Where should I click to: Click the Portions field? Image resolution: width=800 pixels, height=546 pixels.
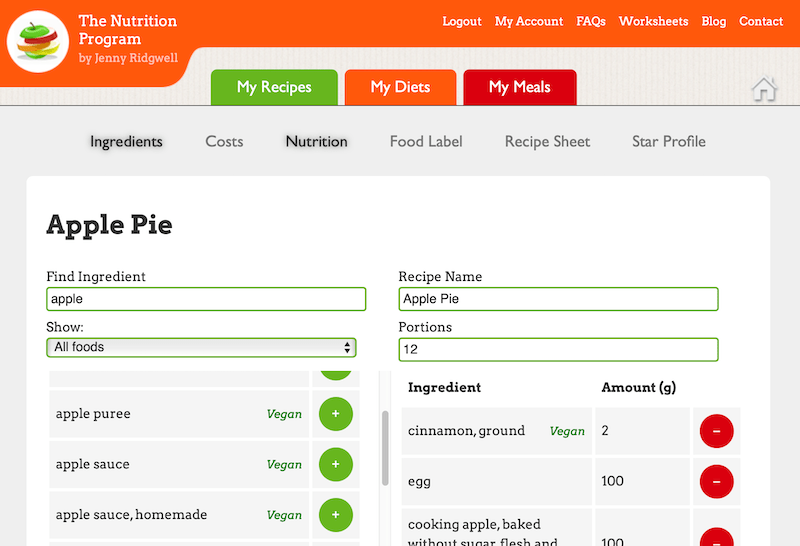558,350
